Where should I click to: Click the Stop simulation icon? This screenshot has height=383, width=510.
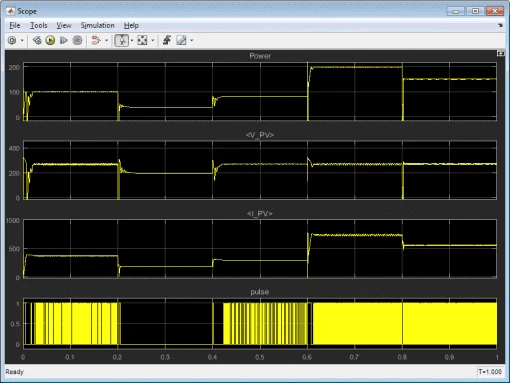[77, 40]
